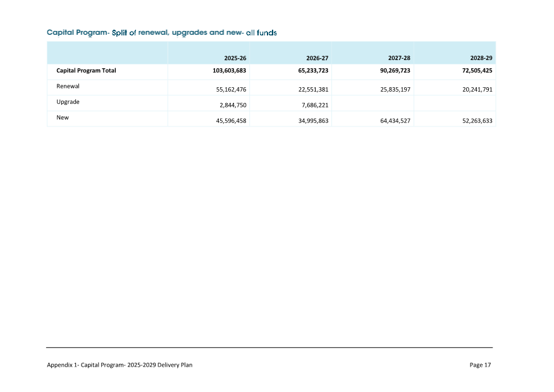Click the empty Upgrade cell under 2028-29
The width and height of the screenshot is (554, 392).
[x=454, y=102]
